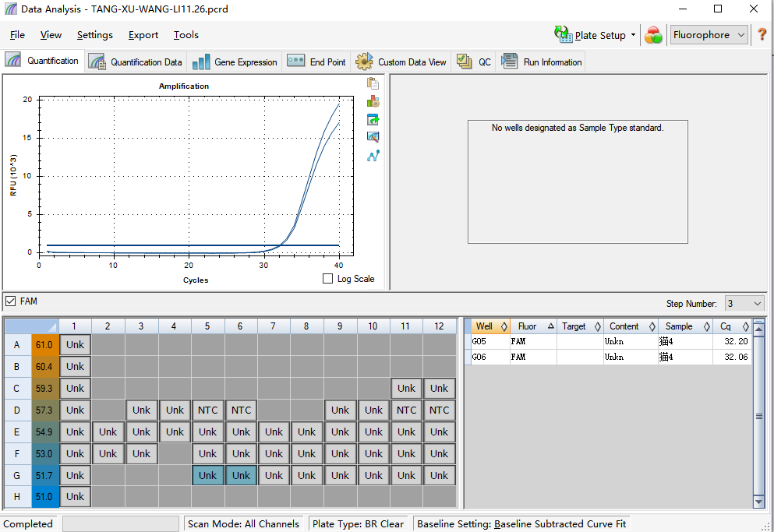Copy chart to clipboard icon
The height and width of the screenshot is (532, 774).
(x=373, y=83)
